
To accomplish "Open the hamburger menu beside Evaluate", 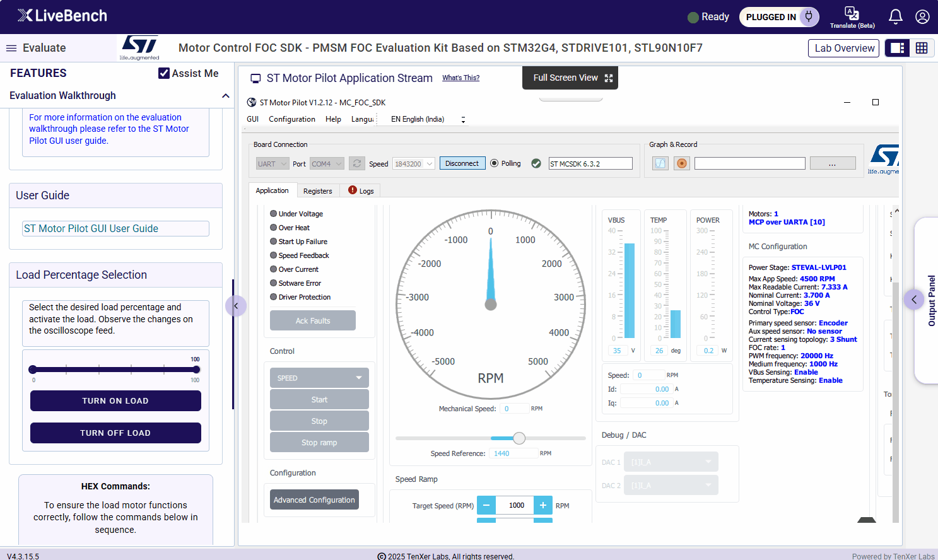I will pos(11,48).
